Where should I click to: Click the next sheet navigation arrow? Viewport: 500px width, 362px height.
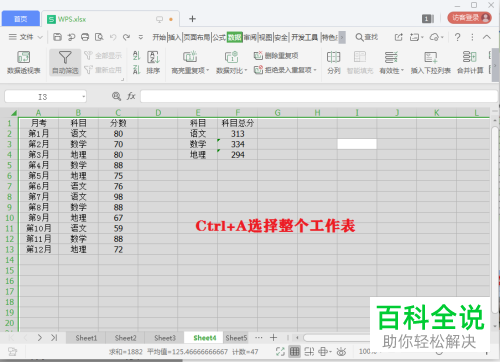coord(40,338)
